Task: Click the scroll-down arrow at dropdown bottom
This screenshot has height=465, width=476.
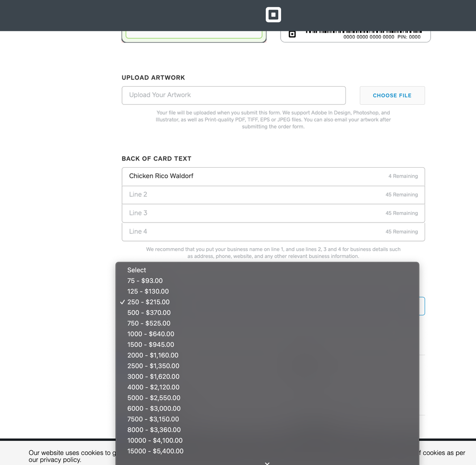Action: (x=267, y=462)
